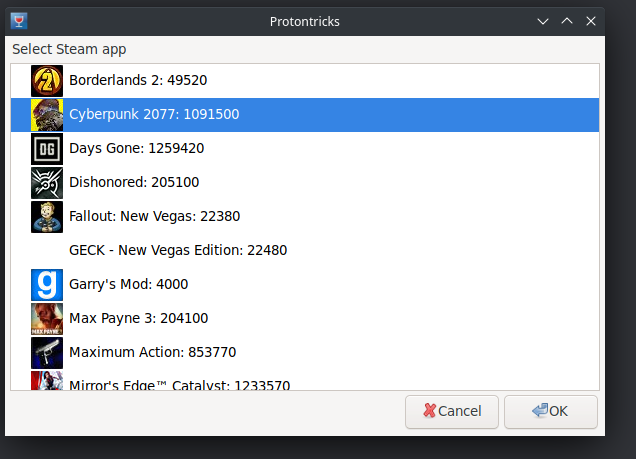
Task: Select Borderlands 2: 49520 entry
Action: (x=138, y=80)
